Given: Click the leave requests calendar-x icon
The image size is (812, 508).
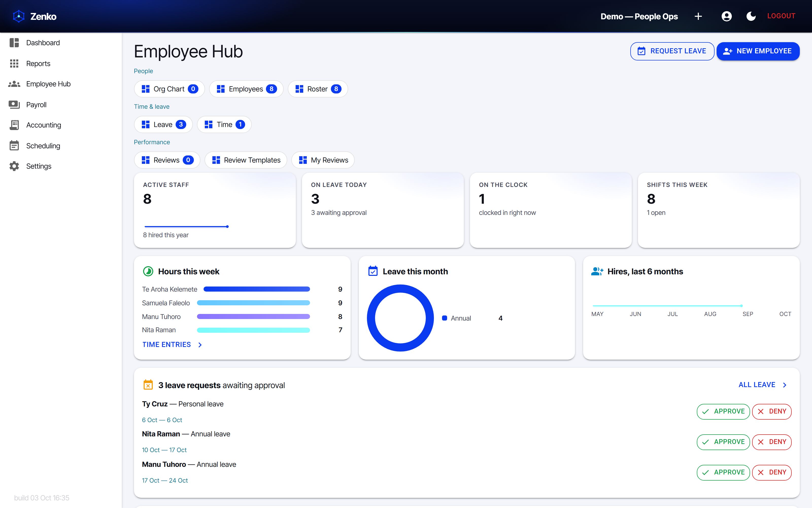Looking at the screenshot, I should [x=148, y=385].
